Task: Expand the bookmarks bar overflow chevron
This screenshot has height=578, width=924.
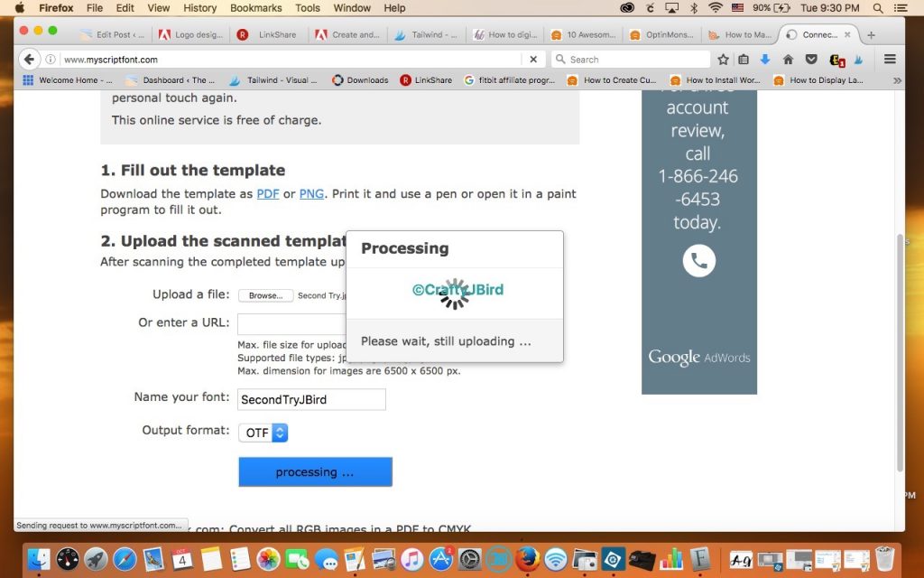Action: coord(896,79)
